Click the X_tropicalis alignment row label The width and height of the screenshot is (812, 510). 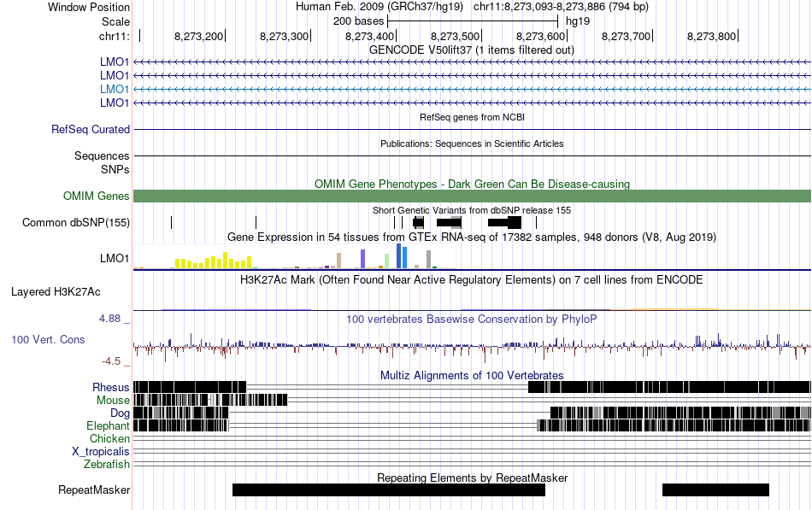point(101,452)
